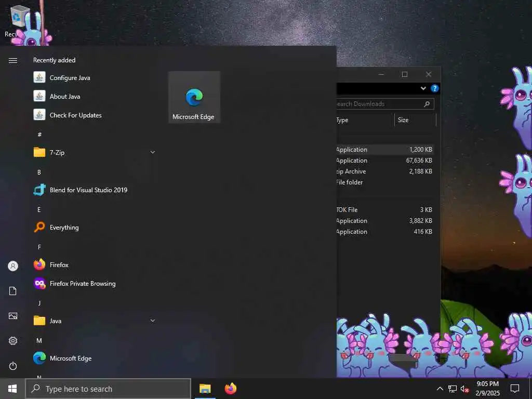Expand the 7-Zip folder chevron
This screenshot has height=399, width=532.
153,152
